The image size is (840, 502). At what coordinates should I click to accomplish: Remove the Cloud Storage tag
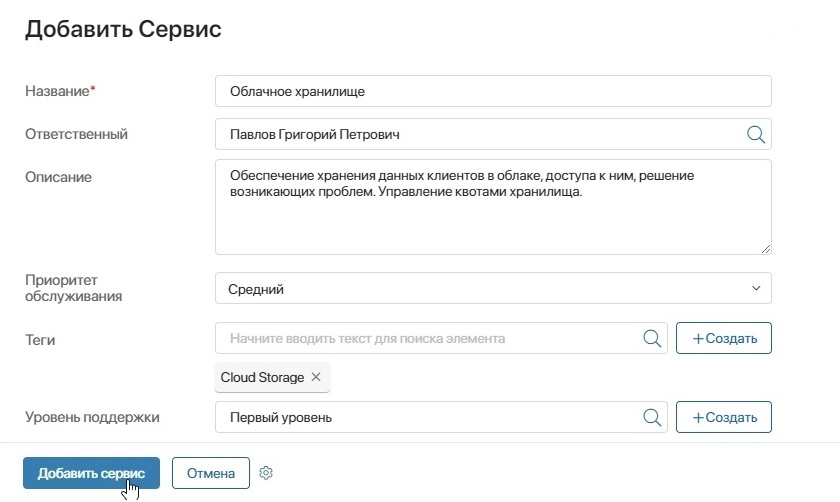coord(316,377)
